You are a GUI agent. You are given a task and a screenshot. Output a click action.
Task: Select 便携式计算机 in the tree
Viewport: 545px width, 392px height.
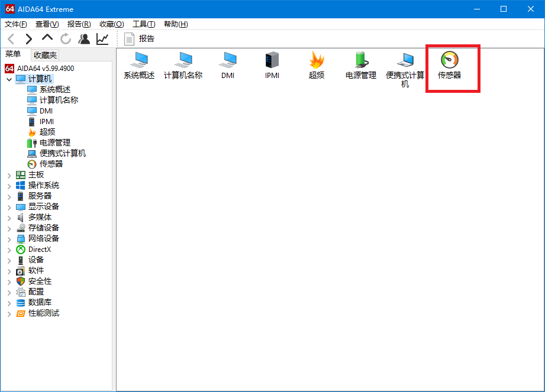click(63, 154)
